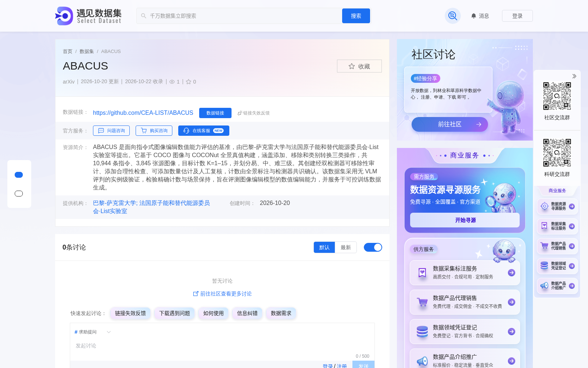Click the AI search magnifier icon in header
Screen dimensions: 588x368
pyautogui.click(x=452, y=16)
